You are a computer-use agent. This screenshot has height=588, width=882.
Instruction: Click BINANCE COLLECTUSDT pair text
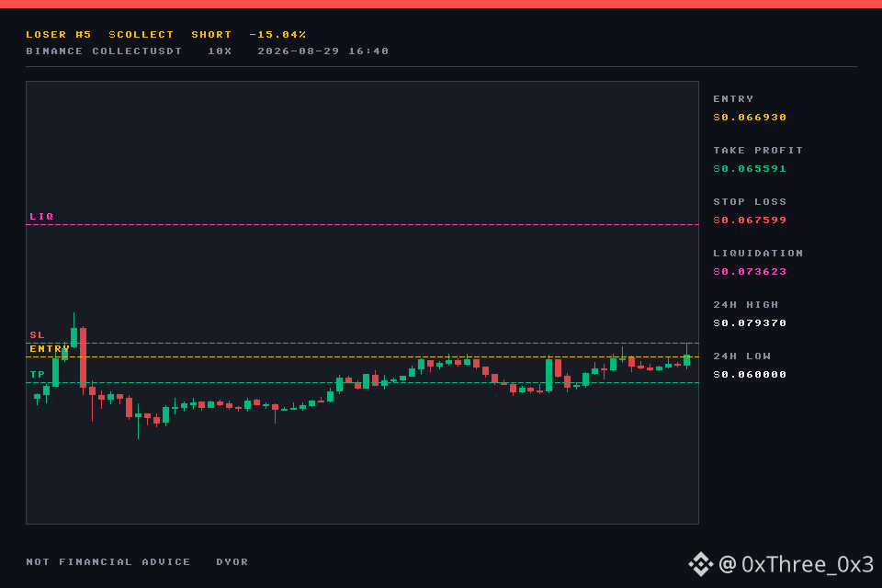point(104,51)
